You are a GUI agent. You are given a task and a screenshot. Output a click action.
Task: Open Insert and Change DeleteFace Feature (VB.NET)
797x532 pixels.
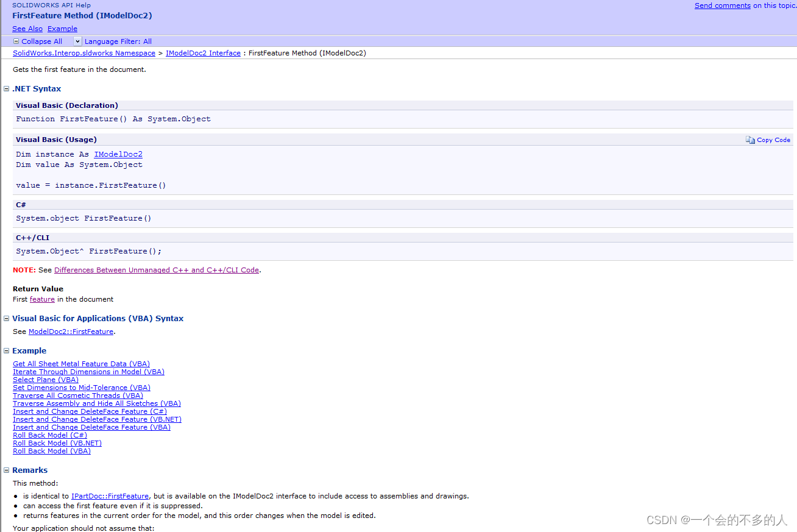point(97,419)
